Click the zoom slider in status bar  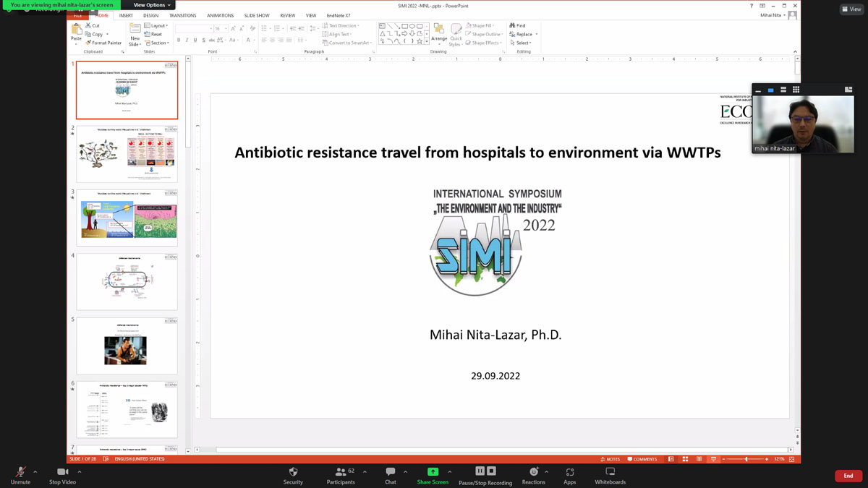[746, 459]
